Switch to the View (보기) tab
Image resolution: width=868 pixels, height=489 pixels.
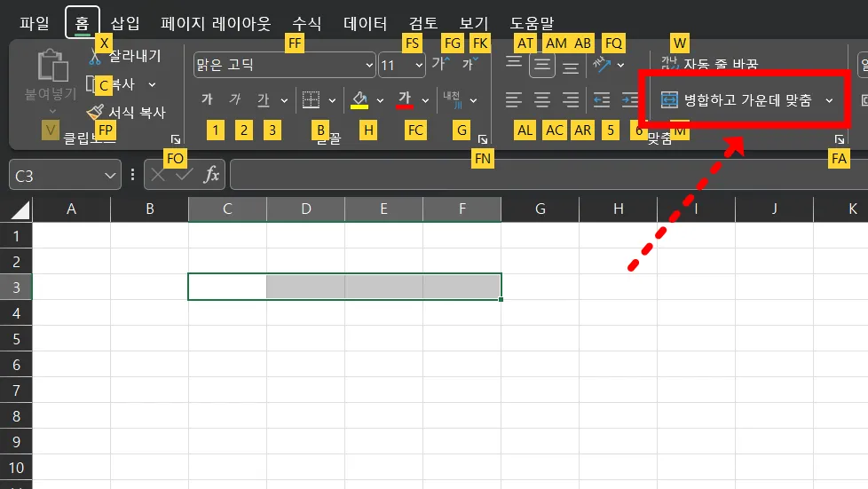(x=474, y=23)
